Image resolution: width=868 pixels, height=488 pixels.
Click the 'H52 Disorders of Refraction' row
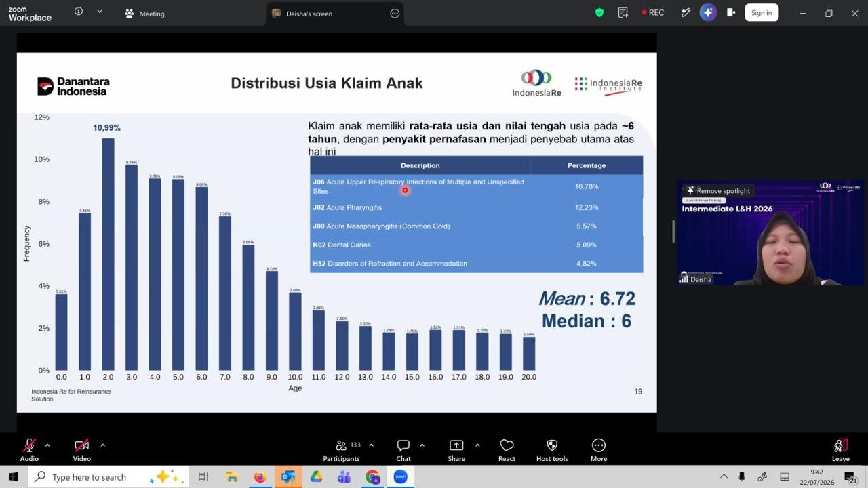[x=476, y=264]
